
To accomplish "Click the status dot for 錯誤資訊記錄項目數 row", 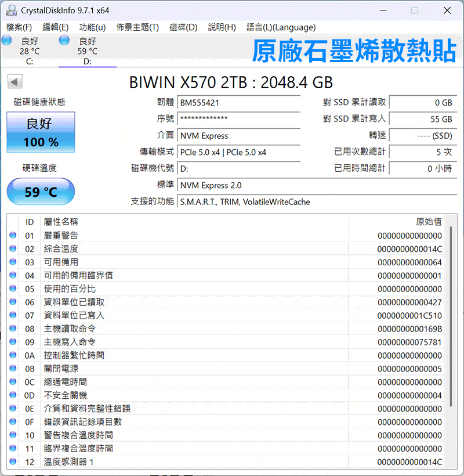I will tap(13, 421).
